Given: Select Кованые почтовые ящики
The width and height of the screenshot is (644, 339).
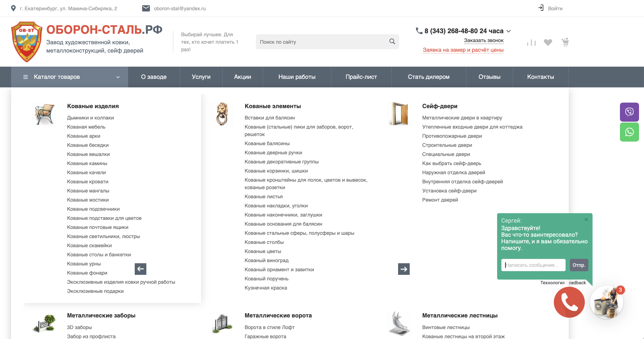Looking at the screenshot, I should coord(98,227).
